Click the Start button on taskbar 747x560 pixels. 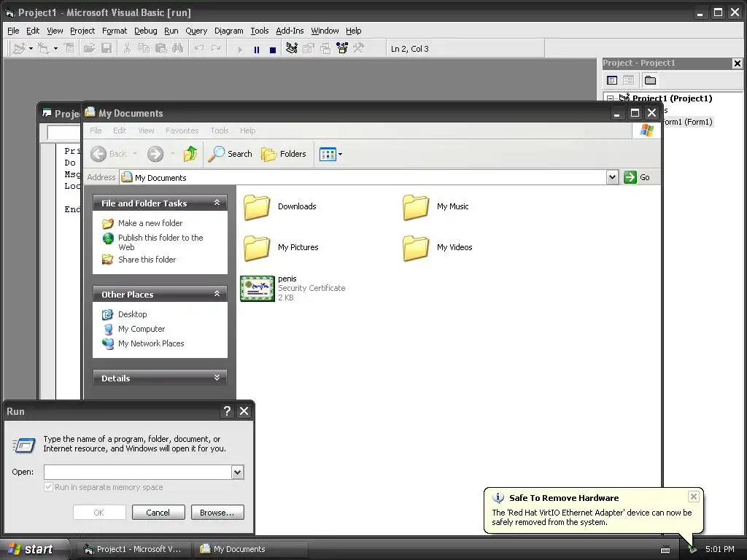(34, 549)
